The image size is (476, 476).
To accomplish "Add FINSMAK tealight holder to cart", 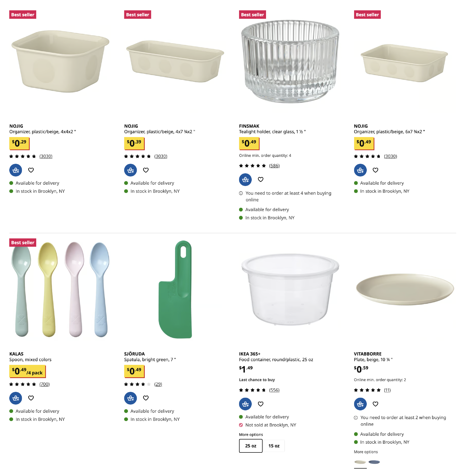I will (245, 179).
